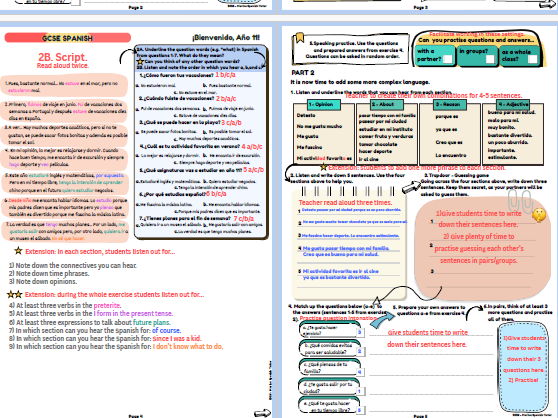
Task: Select the '3 - Reason' column label
Action: pos(450,105)
